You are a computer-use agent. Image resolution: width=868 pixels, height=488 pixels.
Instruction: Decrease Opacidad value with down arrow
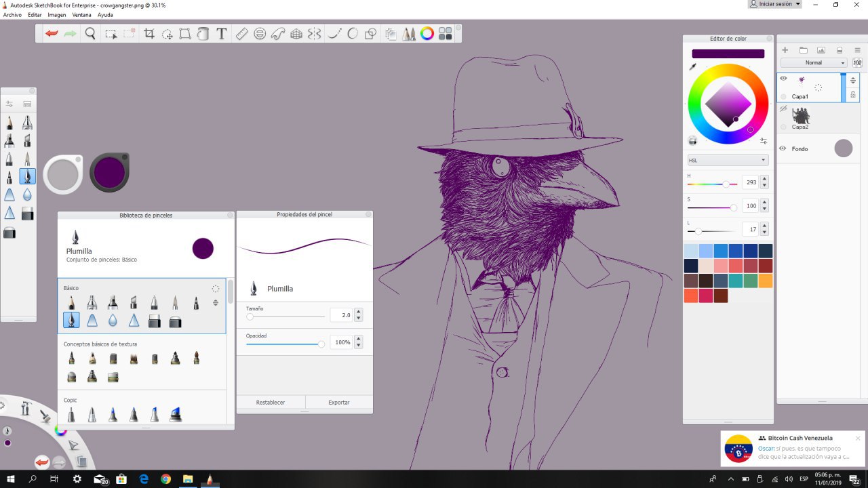359,346
